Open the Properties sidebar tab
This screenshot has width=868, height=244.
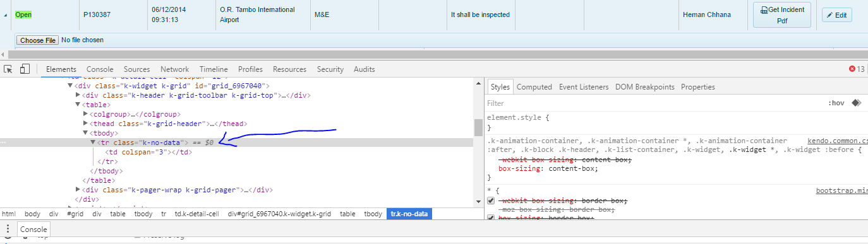tap(698, 87)
